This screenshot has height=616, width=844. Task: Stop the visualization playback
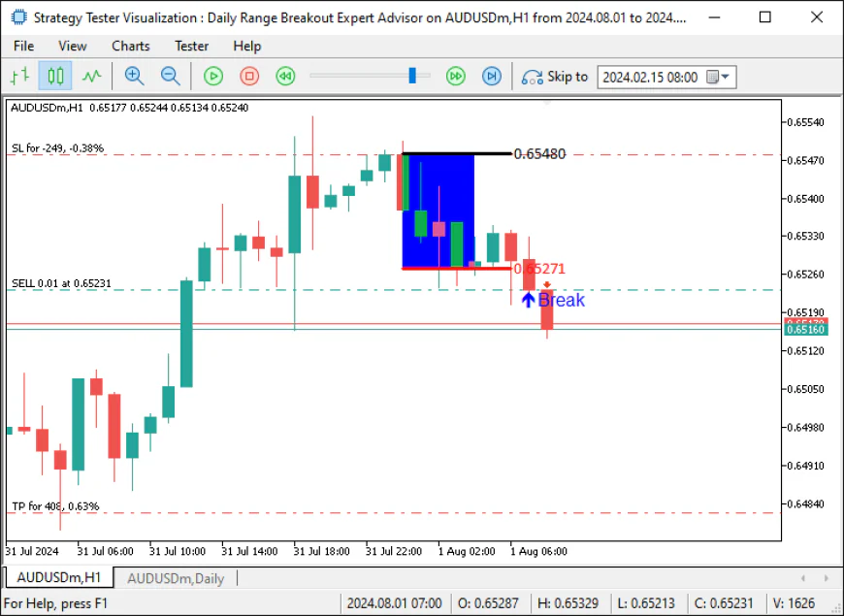point(249,76)
